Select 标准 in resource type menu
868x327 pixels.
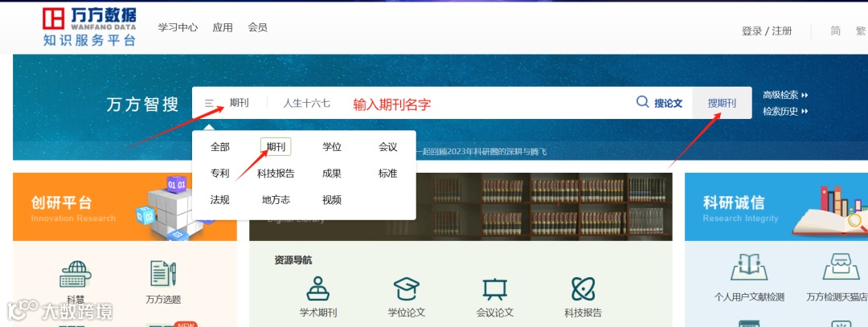click(388, 174)
